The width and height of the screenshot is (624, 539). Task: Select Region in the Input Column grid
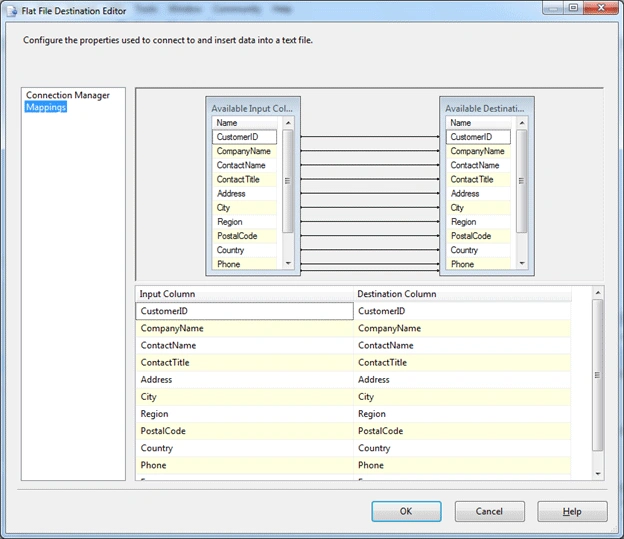point(244,414)
